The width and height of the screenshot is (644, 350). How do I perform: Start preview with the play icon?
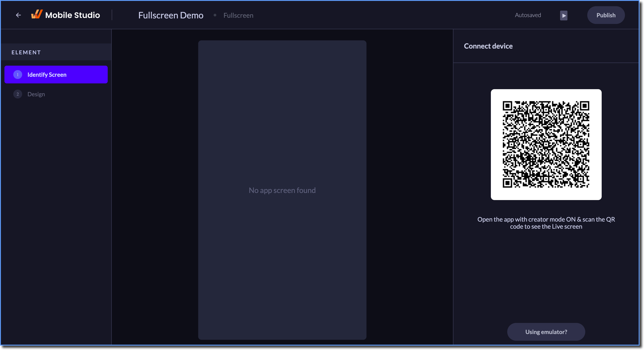click(x=564, y=16)
